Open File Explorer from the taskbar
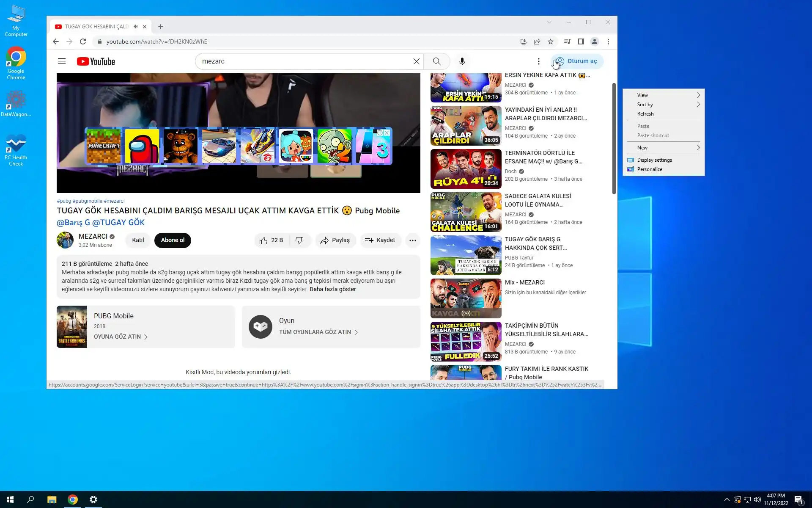This screenshot has height=508, width=812. click(52, 500)
